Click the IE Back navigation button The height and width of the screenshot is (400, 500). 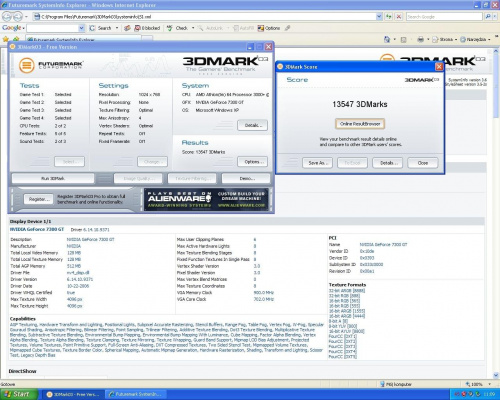point(8,16)
